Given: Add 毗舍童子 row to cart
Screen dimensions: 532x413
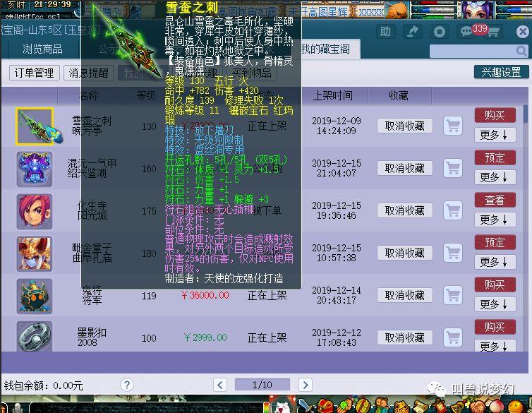Looking at the screenshot, I should pos(453,253).
